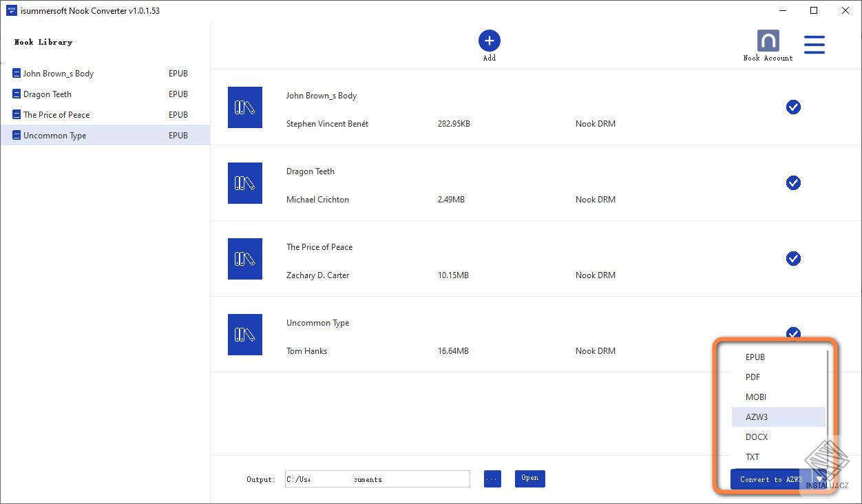
Task: Click author Stephen Vincent Benét
Action: pyautogui.click(x=327, y=124)
